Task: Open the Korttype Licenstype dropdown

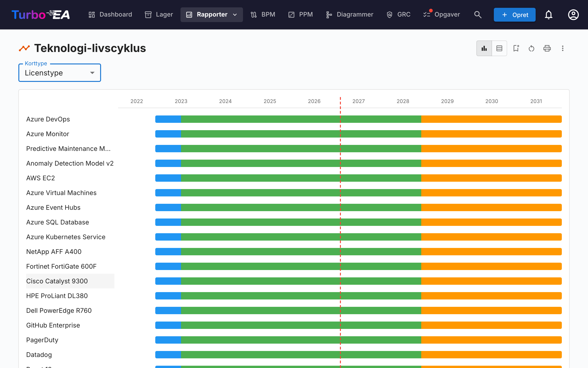Action: (60, 73)
